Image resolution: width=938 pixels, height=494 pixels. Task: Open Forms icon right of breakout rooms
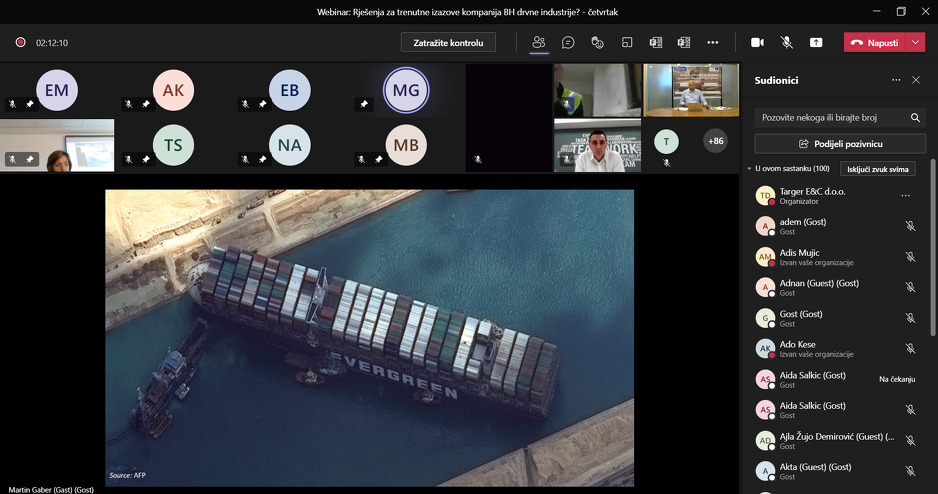[x=656, y=42]
